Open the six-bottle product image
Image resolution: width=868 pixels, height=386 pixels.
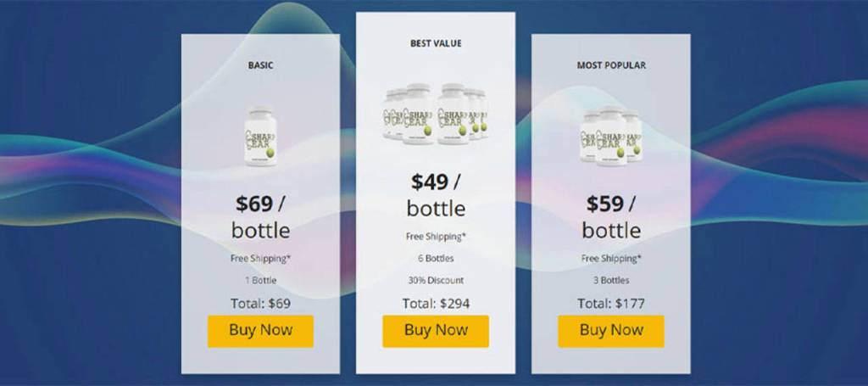click(x=435, y=114)
